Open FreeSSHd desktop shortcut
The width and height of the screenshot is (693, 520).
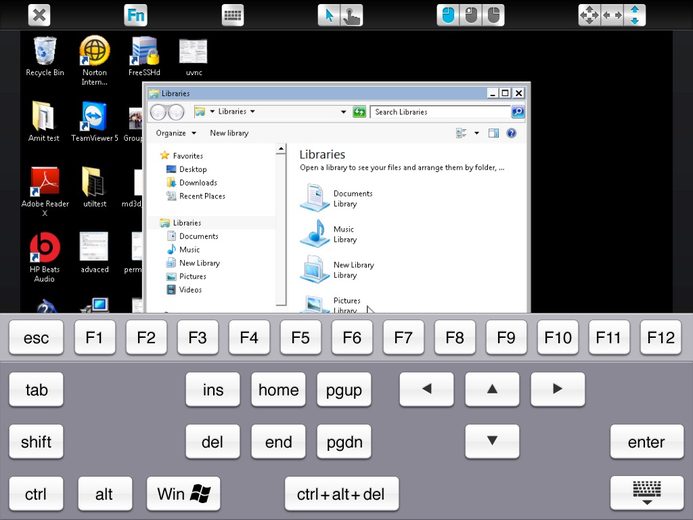(144, 57)
